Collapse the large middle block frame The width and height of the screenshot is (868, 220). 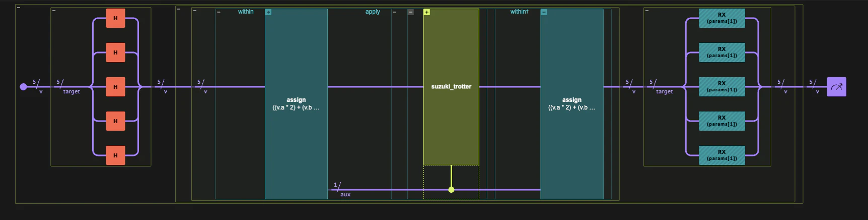[179, 9]
